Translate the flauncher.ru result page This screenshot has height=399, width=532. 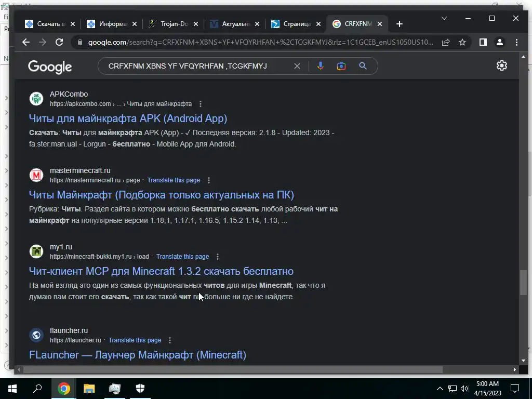pyautogui.click(x=135, y=340)
